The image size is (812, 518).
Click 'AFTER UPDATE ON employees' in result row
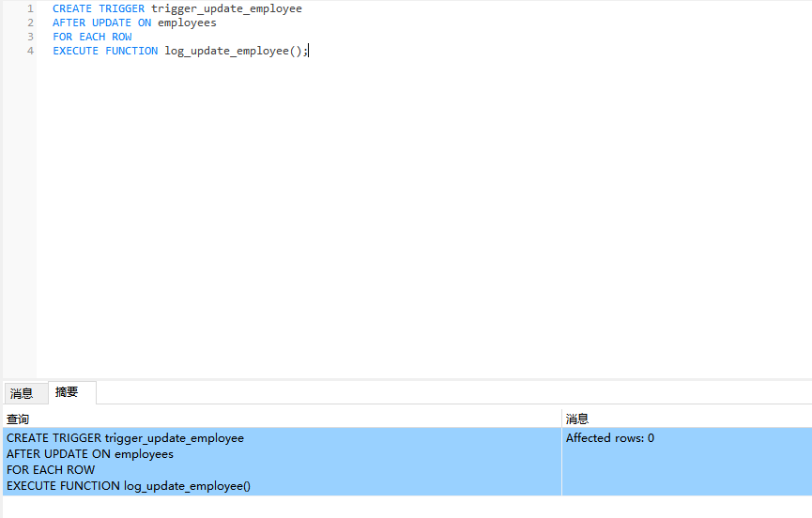90,454
